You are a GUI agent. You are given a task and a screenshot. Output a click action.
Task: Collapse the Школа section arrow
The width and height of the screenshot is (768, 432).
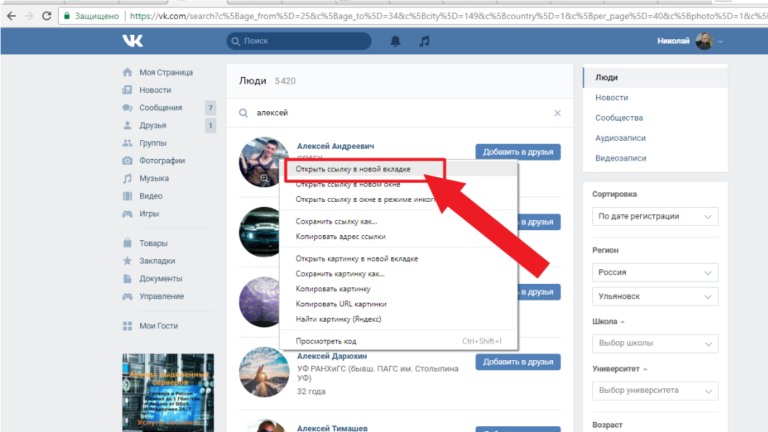tap(623, 322)
